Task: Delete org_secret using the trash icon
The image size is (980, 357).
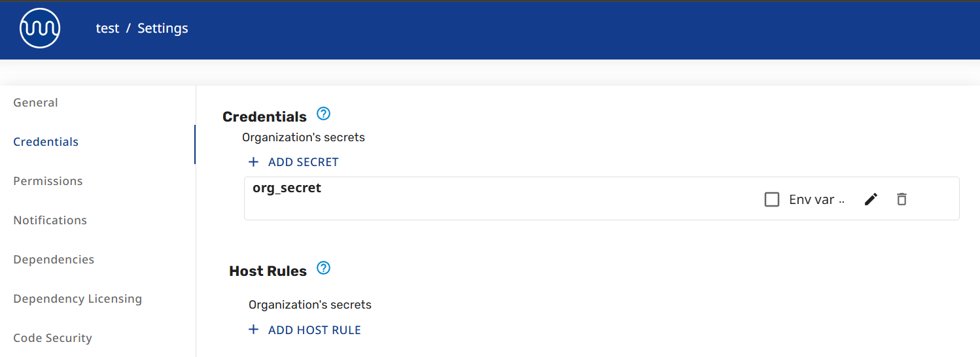Action: pos(901,199)
